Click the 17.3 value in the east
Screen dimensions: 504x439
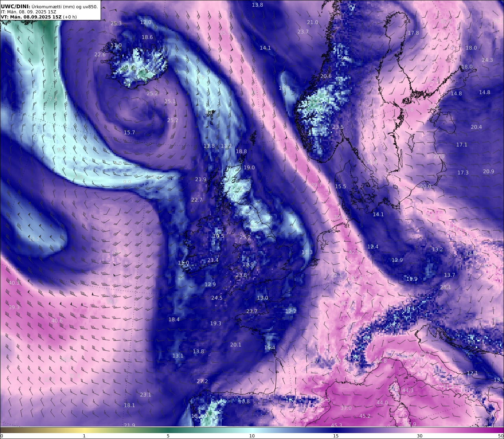coord(463,173)
